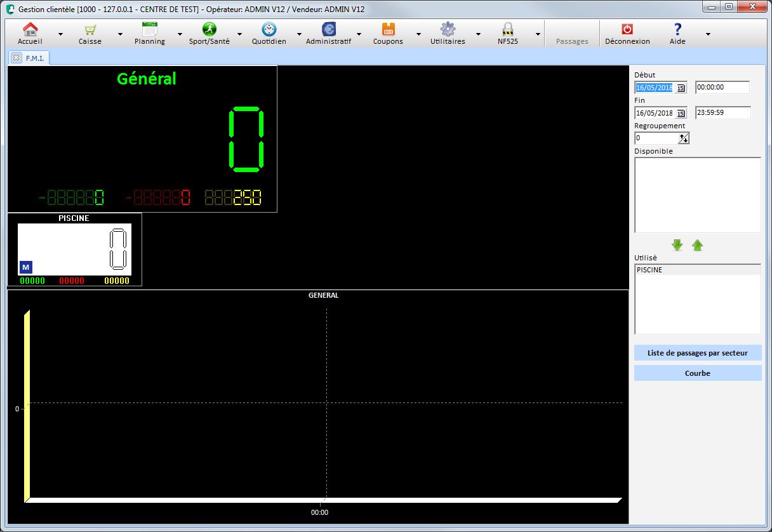Viewport: 772px width, 532px height.
Task: Click the green up arrow icon
Action: (x=698, y=245)
